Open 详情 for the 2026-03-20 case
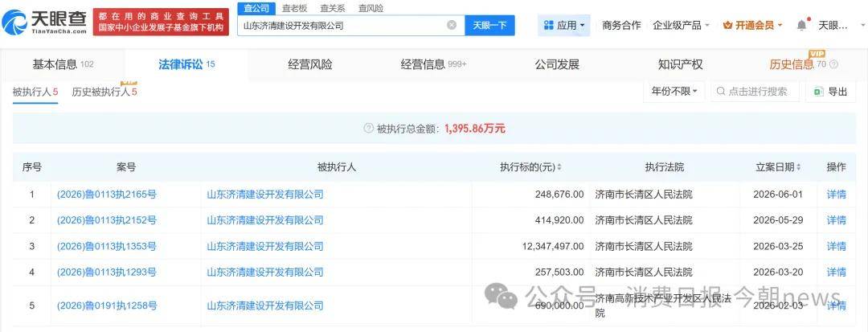 point(836,273)
